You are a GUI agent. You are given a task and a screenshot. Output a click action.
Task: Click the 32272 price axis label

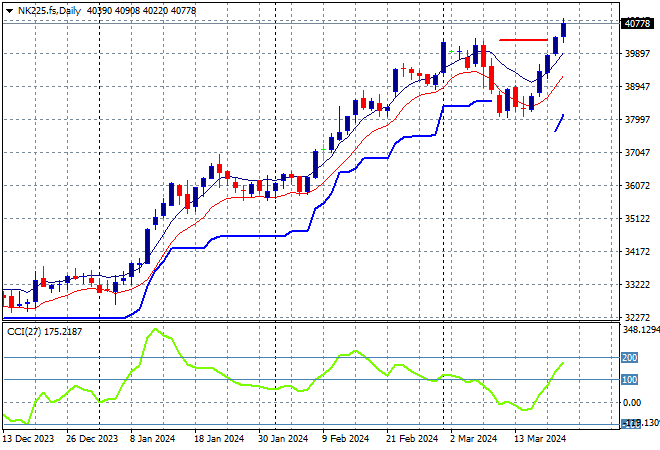(636, 317)
